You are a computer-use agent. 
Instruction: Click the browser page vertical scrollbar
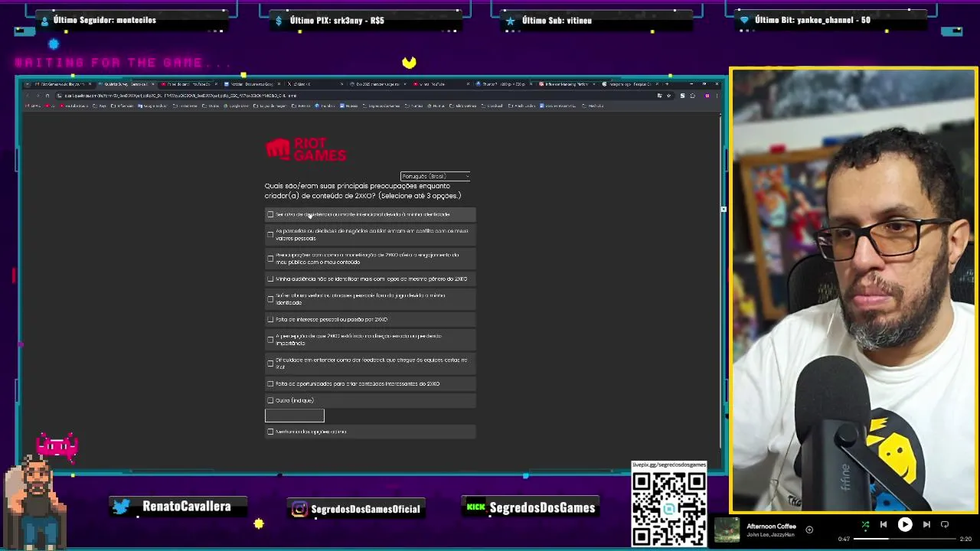click(x=720, y=282)
